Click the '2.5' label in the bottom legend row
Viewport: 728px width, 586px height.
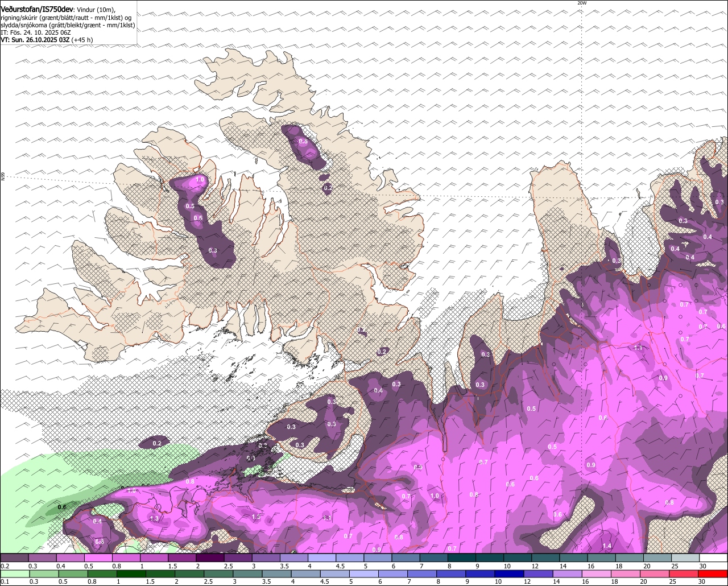pos(207,582)
